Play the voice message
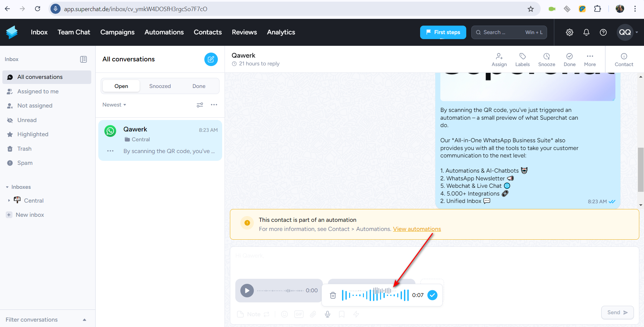 [x=247, y=290]
